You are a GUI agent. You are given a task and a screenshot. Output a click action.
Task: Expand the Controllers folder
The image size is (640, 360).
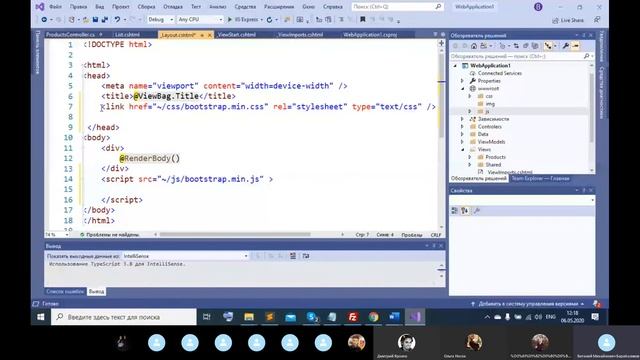[462, 127]
